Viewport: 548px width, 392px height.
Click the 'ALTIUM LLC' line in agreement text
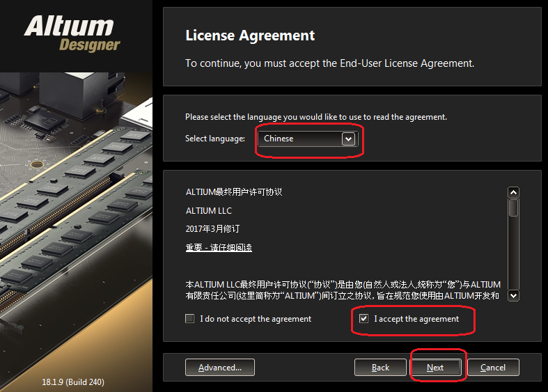tap(209, 211)
